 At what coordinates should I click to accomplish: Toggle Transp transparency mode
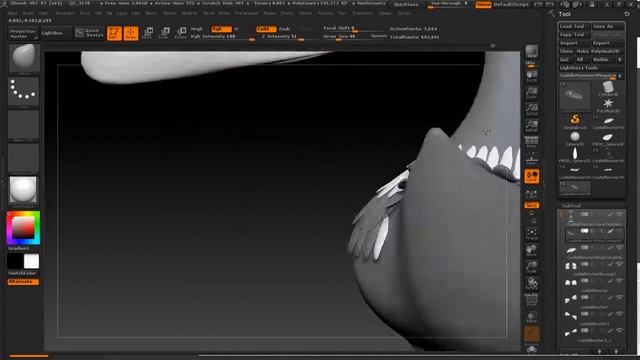tap(531, 317)
